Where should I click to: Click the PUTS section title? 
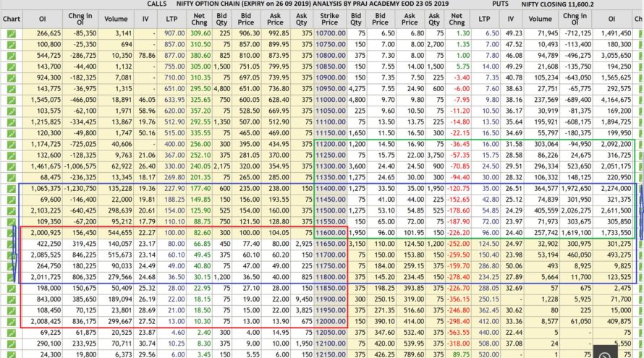point(500,4)
